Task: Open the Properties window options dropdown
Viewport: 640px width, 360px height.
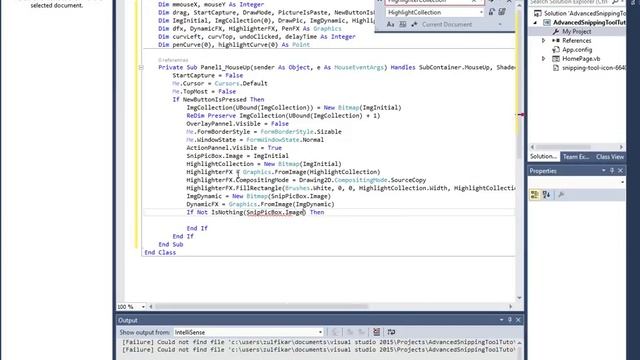Action: (603, 171)
